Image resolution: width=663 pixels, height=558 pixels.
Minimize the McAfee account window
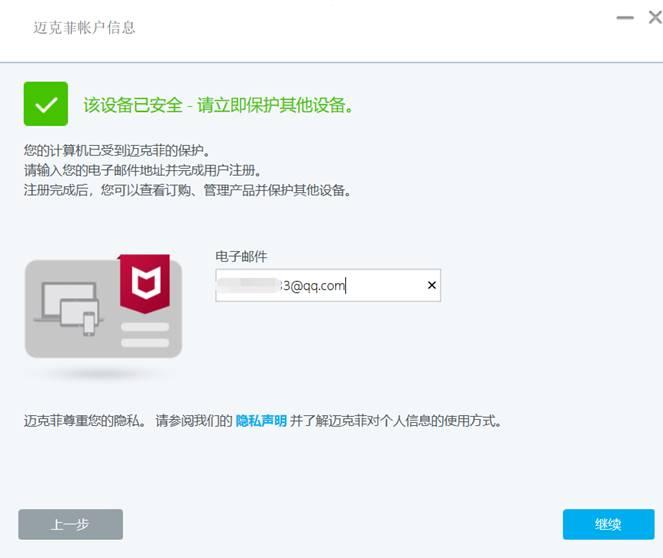tap(625, 18)
